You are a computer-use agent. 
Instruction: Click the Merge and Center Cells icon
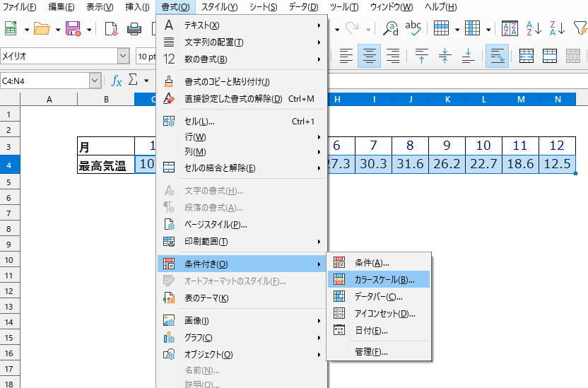pos(526,56)
